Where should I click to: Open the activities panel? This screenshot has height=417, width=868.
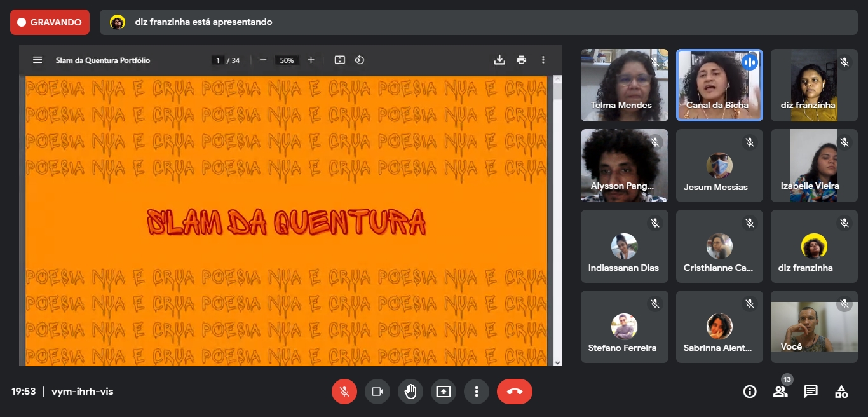(841, 392)
